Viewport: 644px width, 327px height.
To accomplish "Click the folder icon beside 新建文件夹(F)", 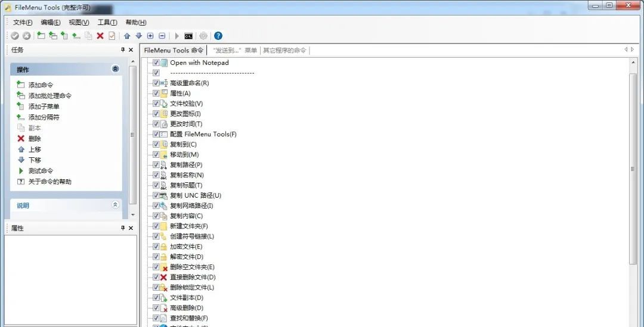I will click(164, 226).
